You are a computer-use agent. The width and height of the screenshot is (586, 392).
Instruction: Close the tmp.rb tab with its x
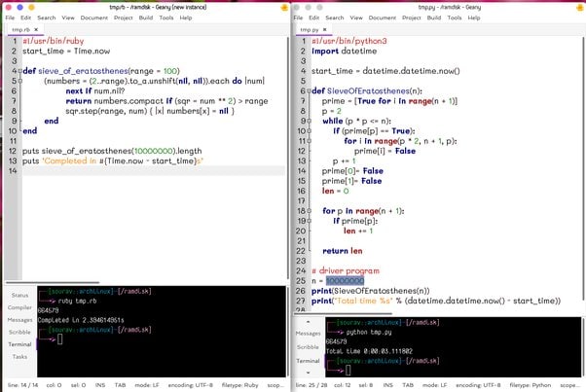pyautogui.click(x=36, y=29)
